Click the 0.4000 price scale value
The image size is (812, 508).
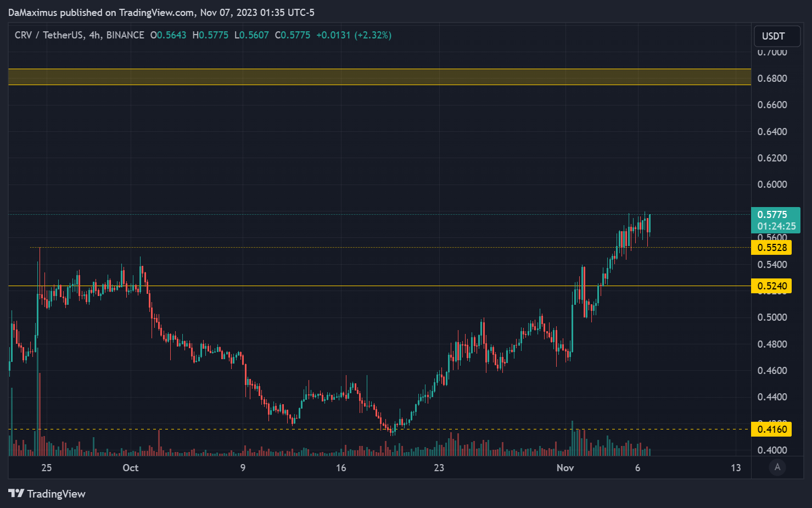(772, 450)
